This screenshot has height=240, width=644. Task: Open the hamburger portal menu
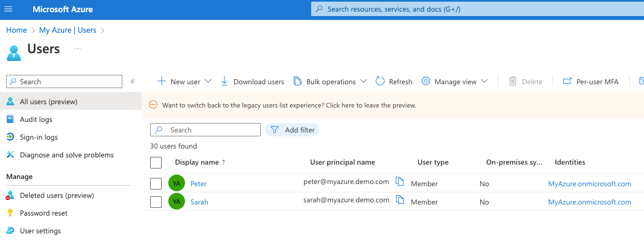click(x=8, y=9)
